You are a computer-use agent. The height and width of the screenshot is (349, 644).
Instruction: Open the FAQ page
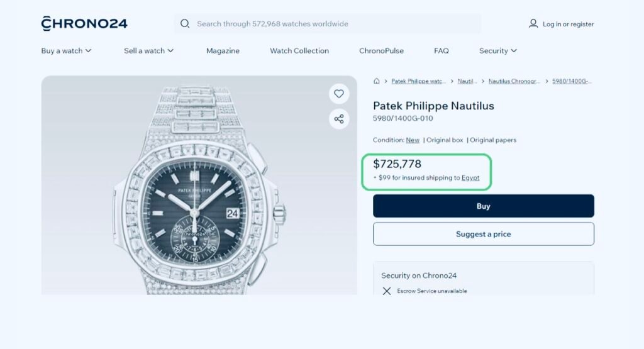click(441, 51)
